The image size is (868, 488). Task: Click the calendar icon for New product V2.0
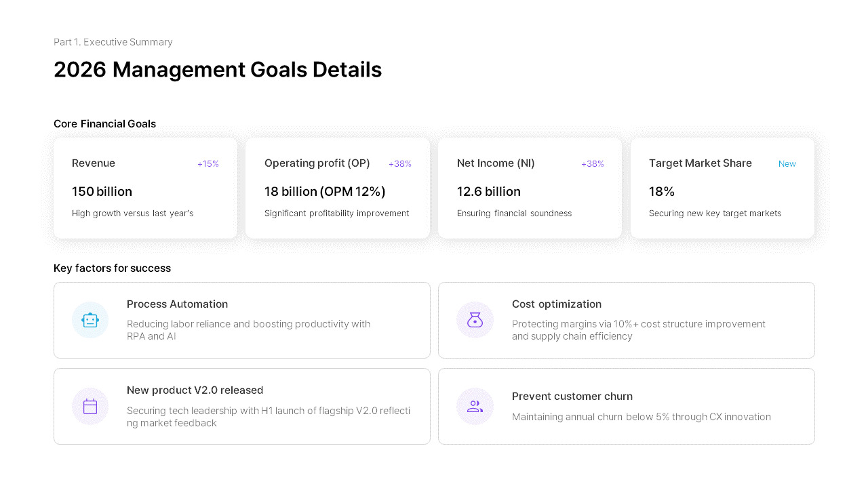tap(90, 406)
